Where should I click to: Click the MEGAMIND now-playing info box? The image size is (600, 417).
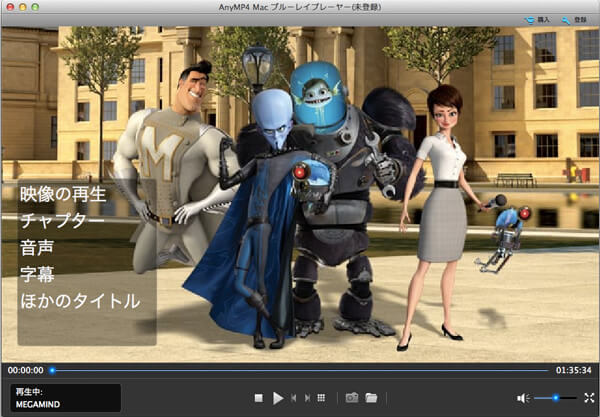click(65, 398)
